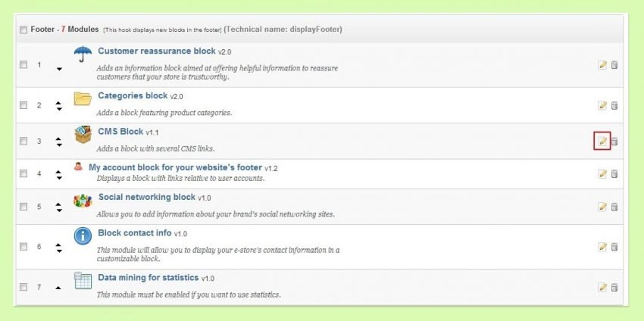Move Data mining for statistics up

[x=58, y=288]
